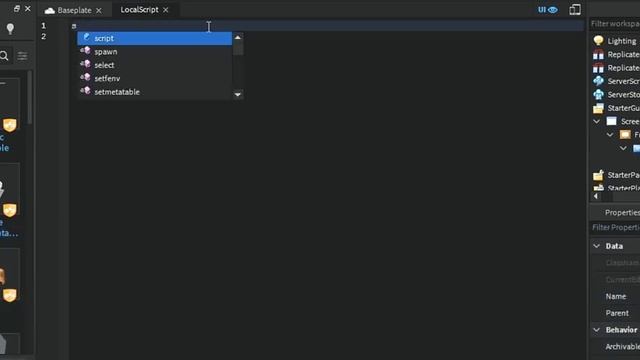Focus the Filter Properties field
This screenshot has width=640, height=360.
click(x=615, y=227)
